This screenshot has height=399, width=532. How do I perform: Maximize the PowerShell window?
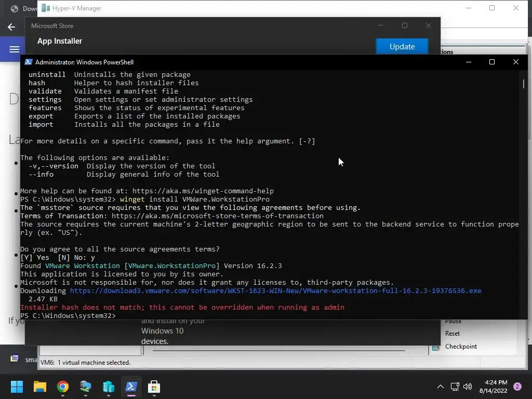tap(492, 62)
